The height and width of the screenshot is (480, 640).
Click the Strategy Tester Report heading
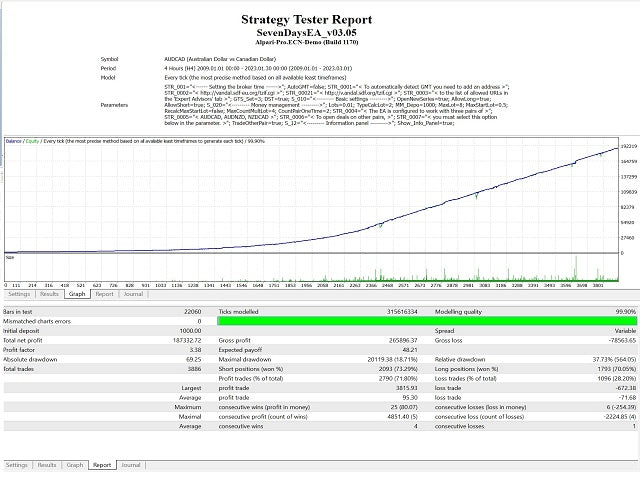[x=320, y=18]
